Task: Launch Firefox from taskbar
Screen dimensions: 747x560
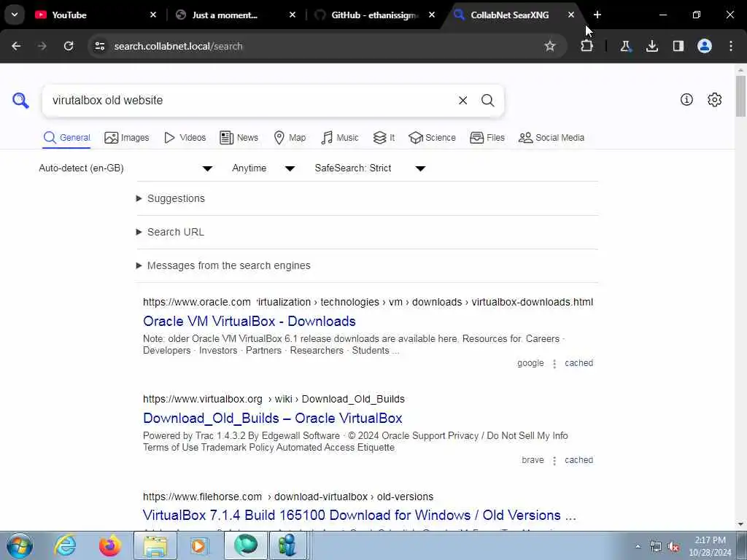Action: [110, 545]
